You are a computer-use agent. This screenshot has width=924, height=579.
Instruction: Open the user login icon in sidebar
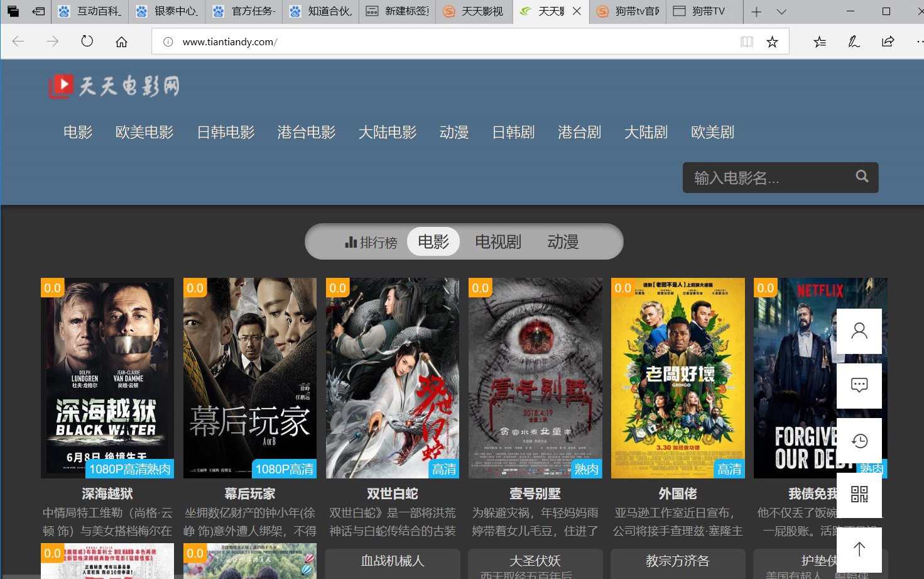tap(859, 331)
